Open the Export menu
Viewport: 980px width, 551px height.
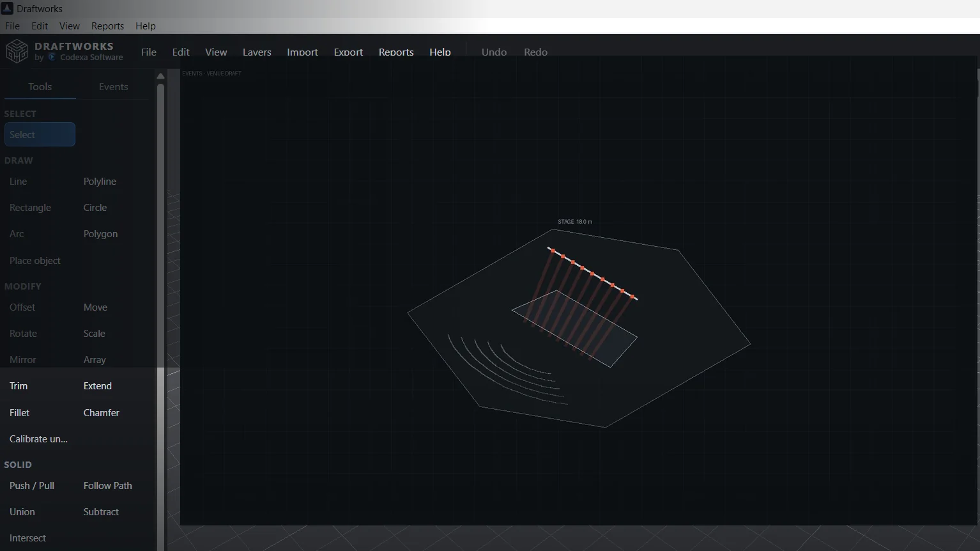[348, 52]
